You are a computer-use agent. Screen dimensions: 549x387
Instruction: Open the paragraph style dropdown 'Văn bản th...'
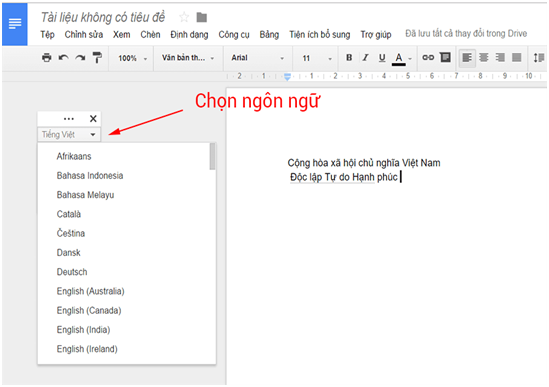pos(188,58)
